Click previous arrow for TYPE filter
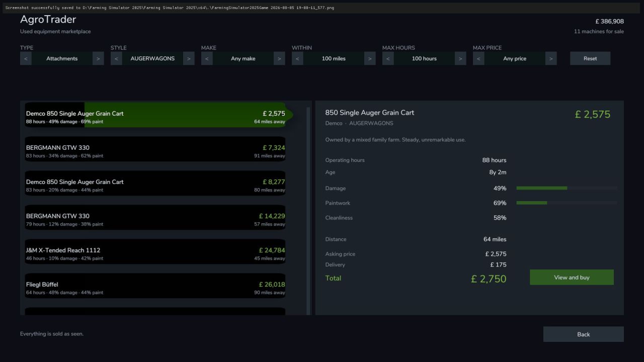This screenshot has width=644, height=362. point(26,58)
